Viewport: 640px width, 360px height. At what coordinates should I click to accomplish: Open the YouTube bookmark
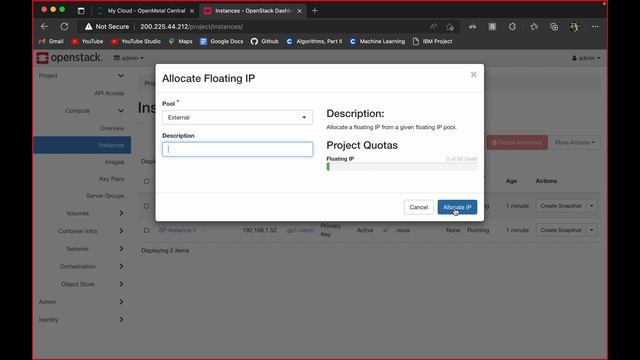87,41
